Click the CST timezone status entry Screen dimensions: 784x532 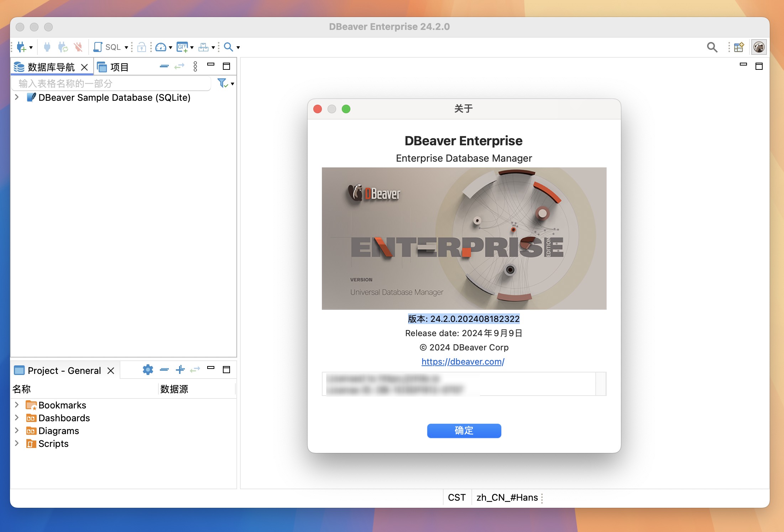point(457,497)
